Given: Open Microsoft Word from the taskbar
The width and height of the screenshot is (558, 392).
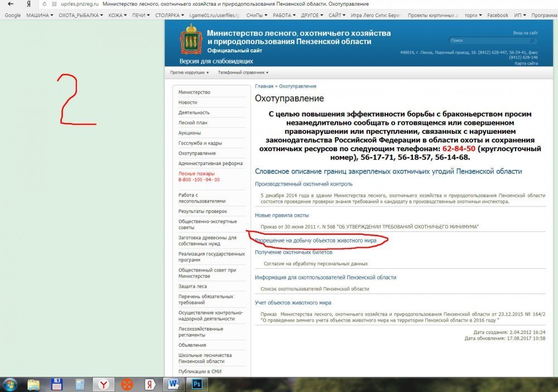Looking at the screenshot, I should pyautogui.click(x=174, y=384).
